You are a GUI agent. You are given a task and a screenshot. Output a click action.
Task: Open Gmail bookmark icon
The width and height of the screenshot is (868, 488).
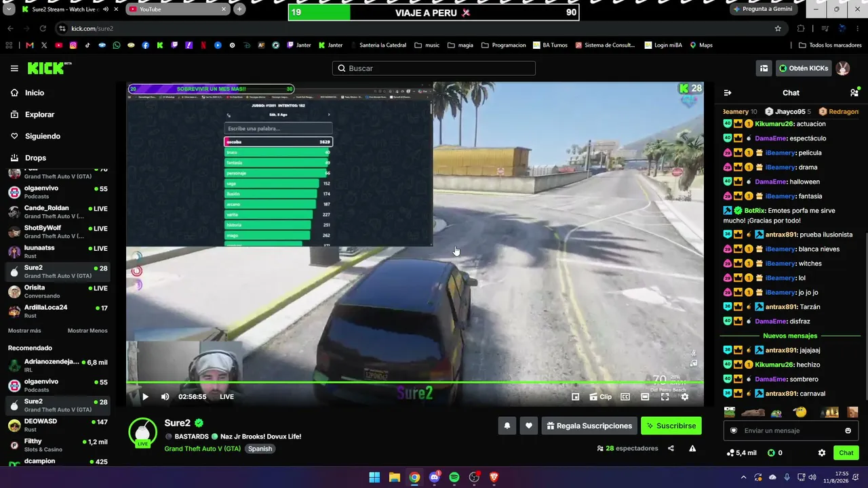click(29, 45)
